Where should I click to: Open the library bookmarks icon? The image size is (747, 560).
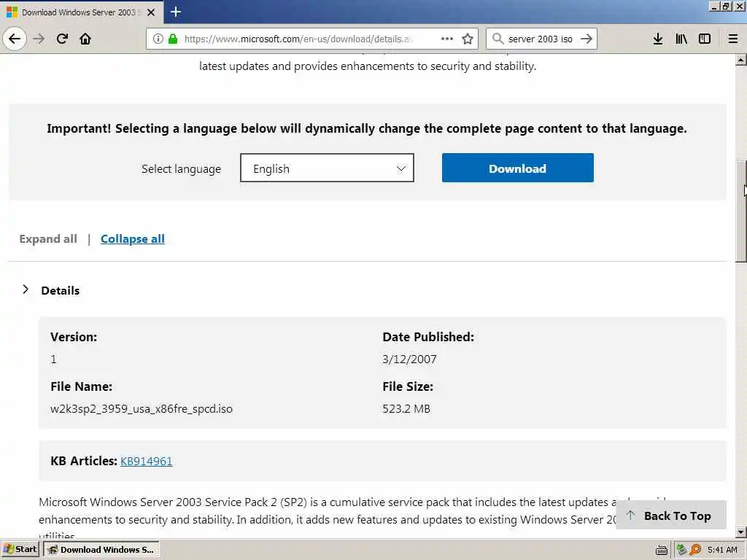[681, 39]
